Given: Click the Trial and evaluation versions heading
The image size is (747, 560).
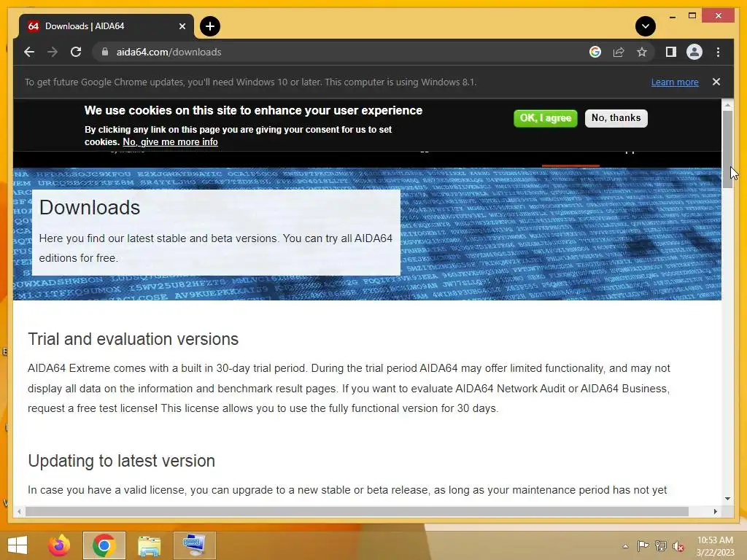Looking at the screenshot, I should coord(133,339).
